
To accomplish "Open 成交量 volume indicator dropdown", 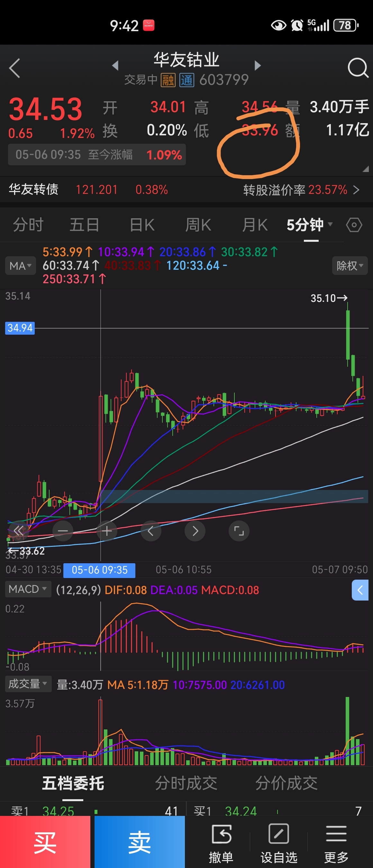I will coord(28,684).
